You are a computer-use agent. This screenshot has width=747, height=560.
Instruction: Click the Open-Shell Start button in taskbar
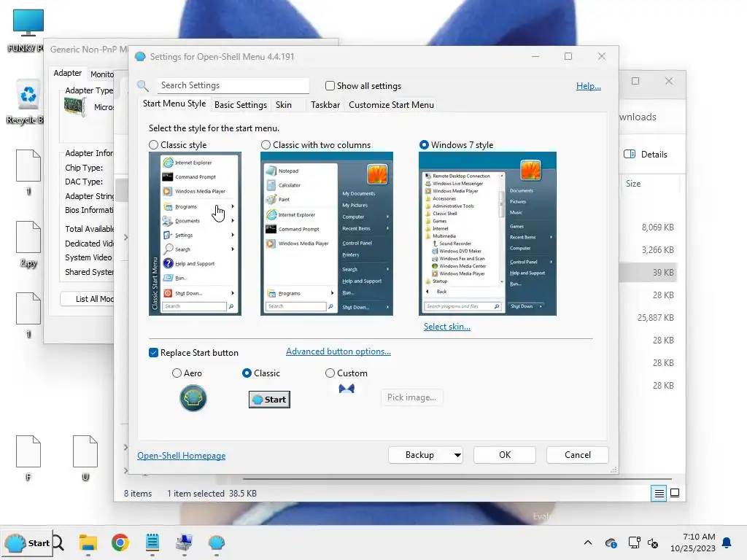click(x=27, y=542)
